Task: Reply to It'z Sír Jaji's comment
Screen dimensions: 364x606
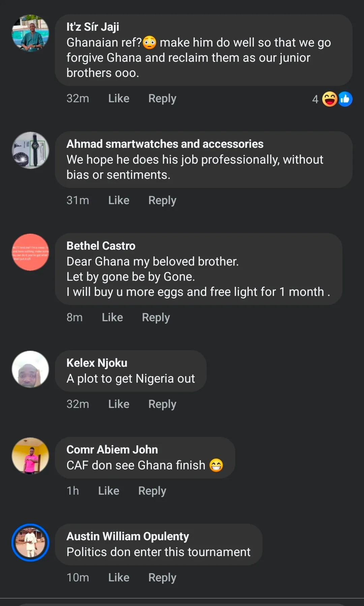Action: [x=162, y=99]
